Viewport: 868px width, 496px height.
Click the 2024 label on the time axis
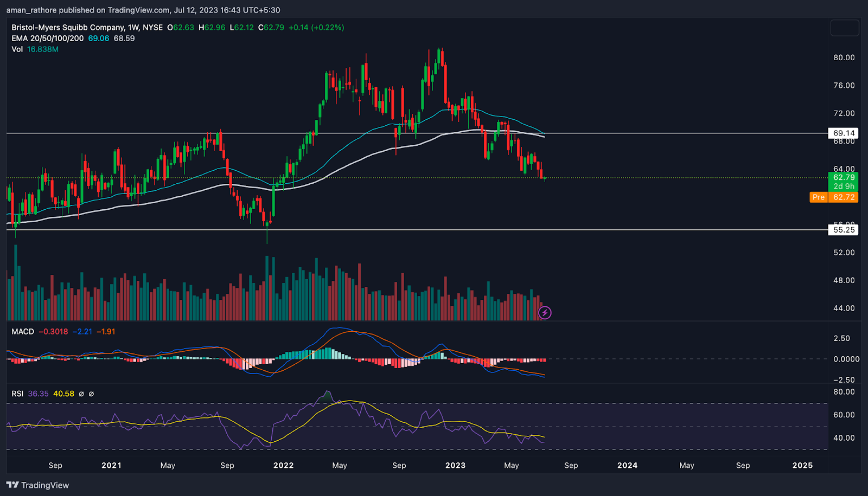[627, 465]
